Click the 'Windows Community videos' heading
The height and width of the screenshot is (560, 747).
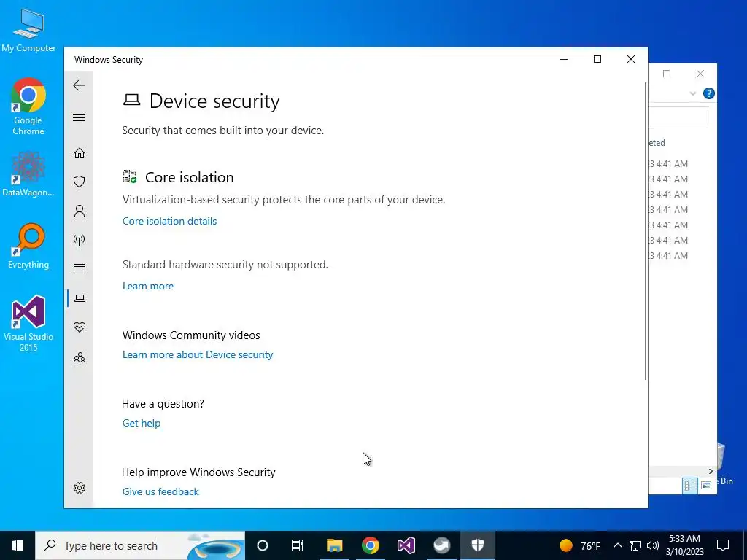[191, 335]
